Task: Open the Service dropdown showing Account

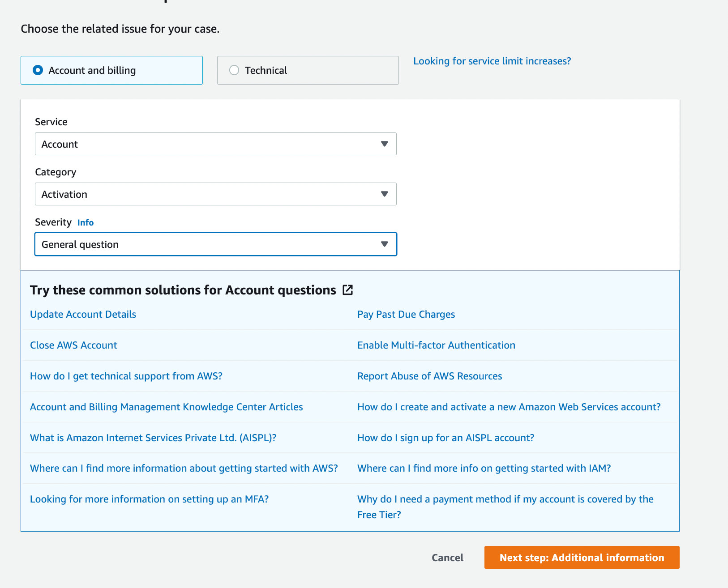Action: tap(216, 144)
